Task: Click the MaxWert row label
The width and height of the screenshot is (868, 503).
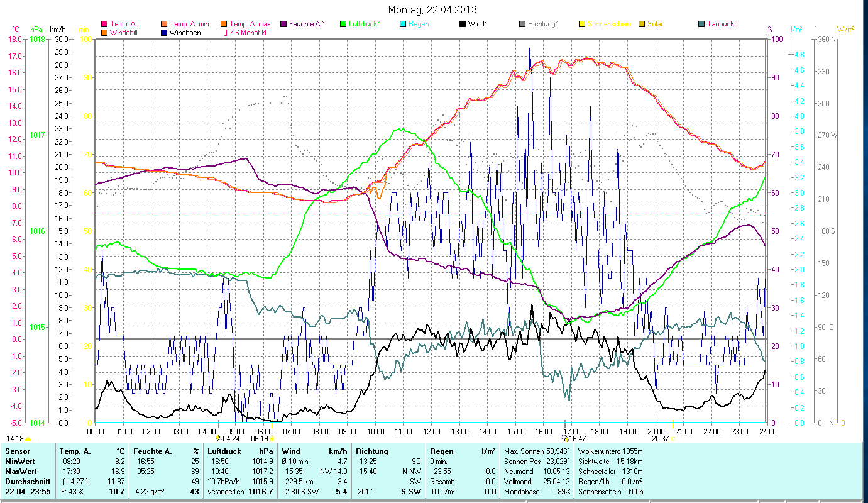Action: click(x=21, y=472)
